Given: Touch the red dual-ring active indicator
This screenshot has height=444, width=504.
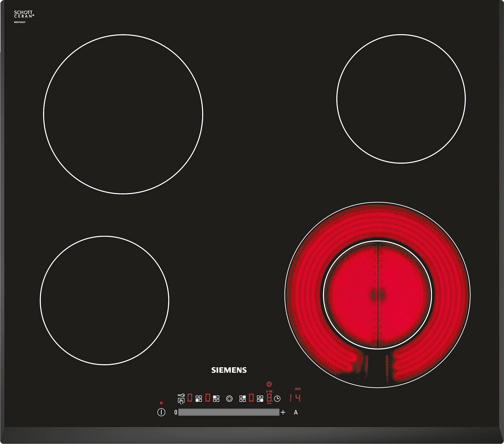Looking at the screenshot, I should click(x=269, y=384).
